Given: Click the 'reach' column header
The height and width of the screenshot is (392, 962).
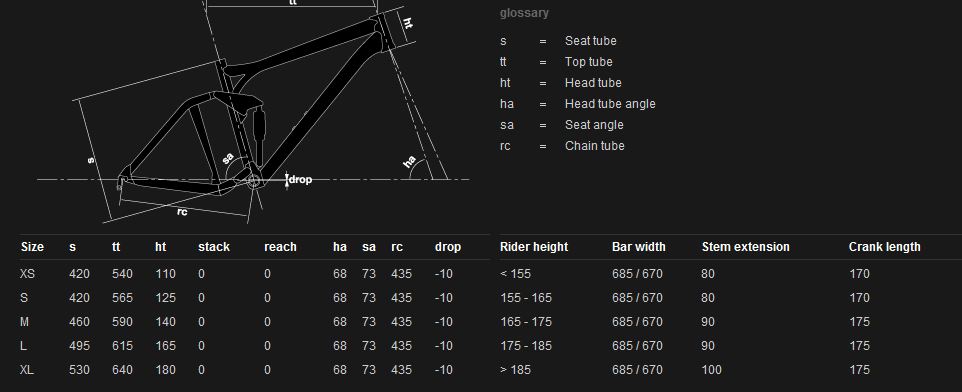Looking at the screenshot, I should (280, 247).
